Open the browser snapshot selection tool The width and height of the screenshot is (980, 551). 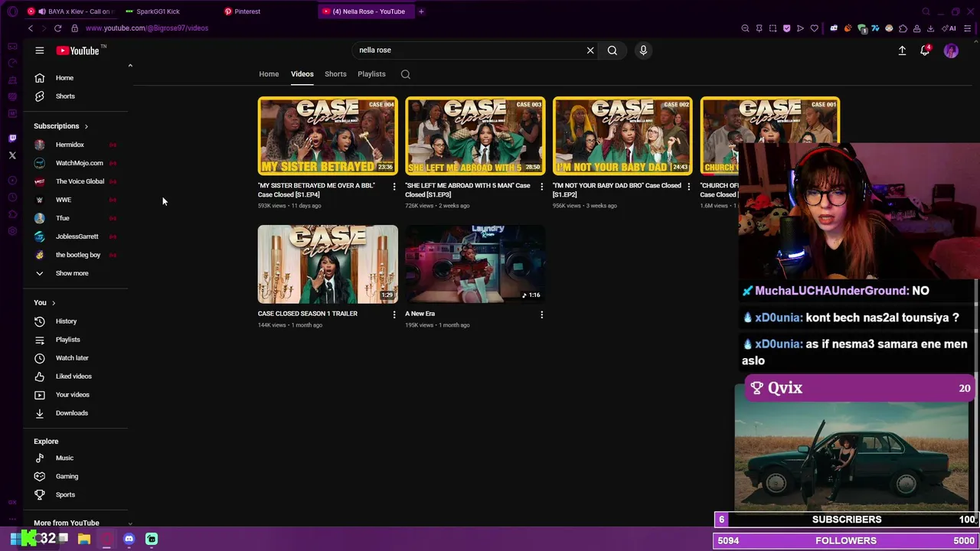click(773, 28)
